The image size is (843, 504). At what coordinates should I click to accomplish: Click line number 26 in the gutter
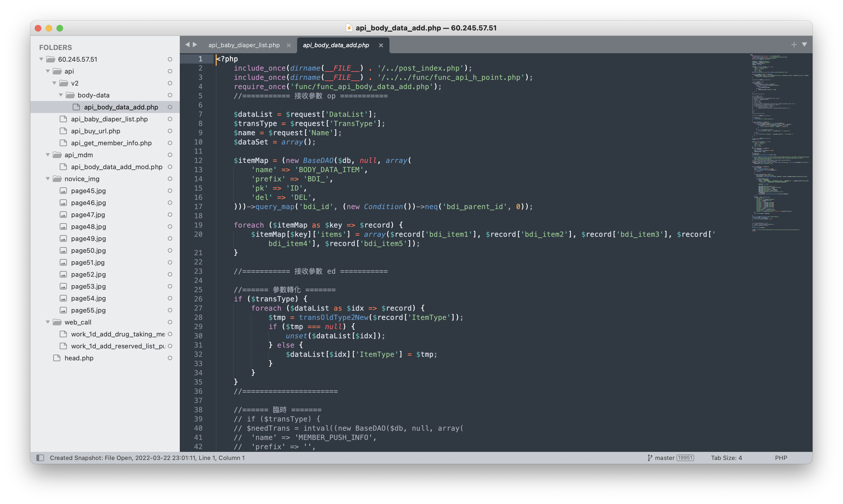click(198, 299)
